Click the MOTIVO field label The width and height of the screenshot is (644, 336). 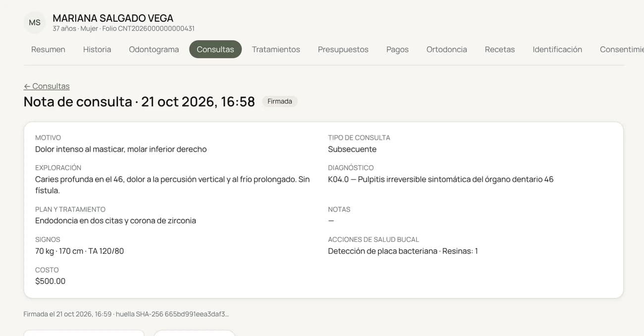coord(48,138)
